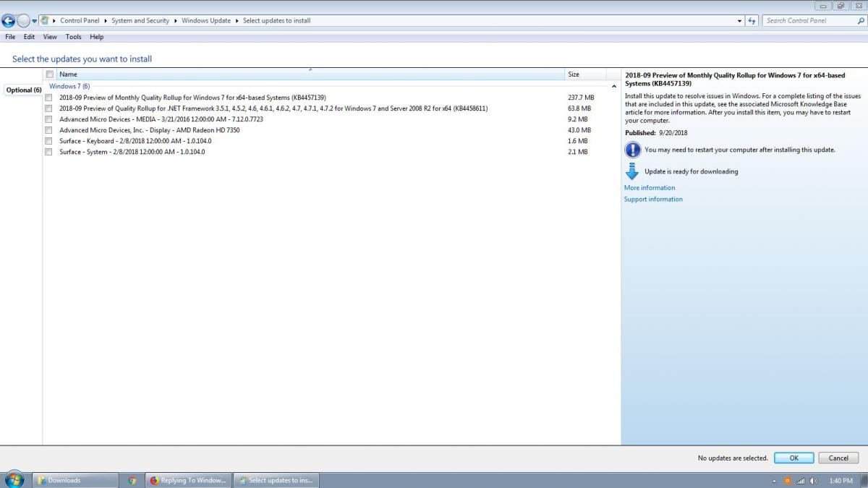Switch to the Firefox Replying To Window task
868x488 pixels.
coord(188,480)
